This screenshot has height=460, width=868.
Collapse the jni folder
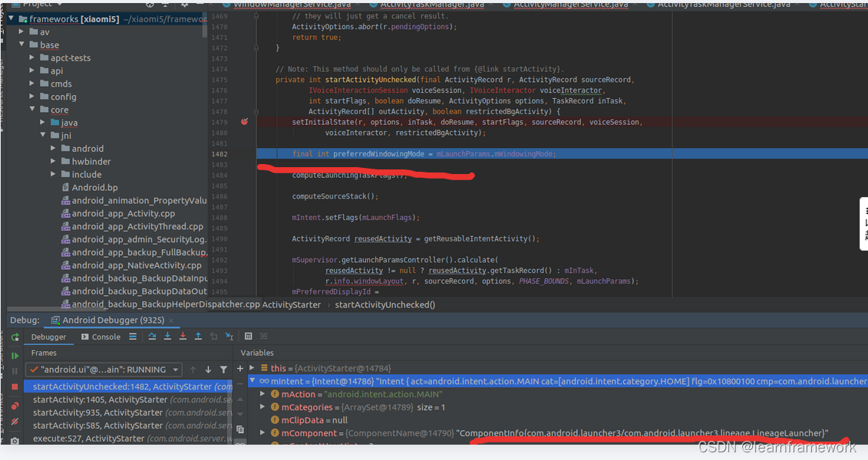[43, 136]
